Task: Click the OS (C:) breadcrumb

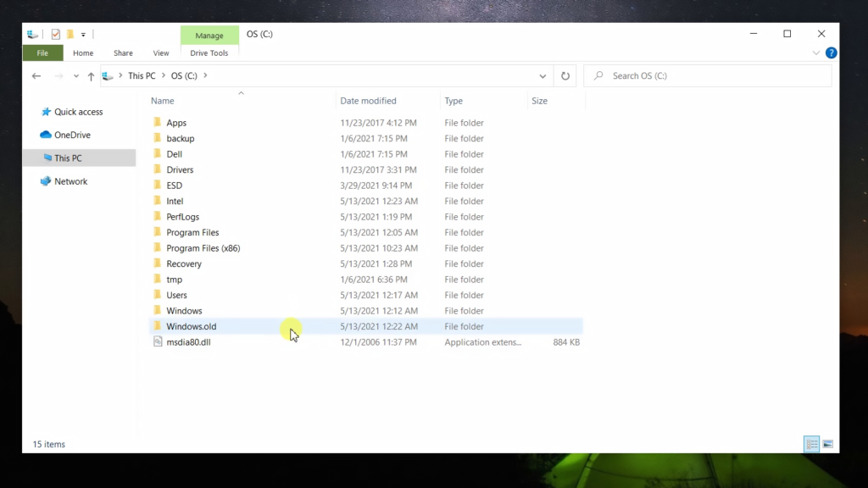Action: pos(184,75)
